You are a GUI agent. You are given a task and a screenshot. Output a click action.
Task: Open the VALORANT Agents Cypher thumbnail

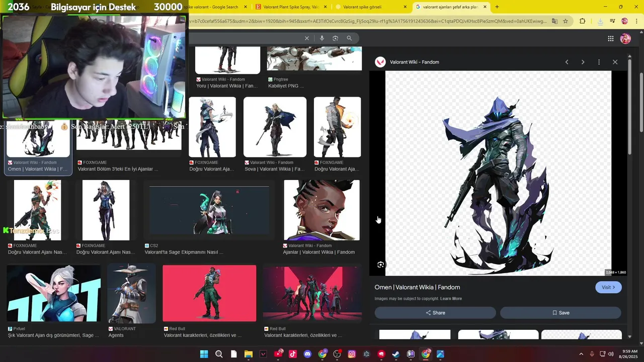pyautogui.click(x=131, y=293)
